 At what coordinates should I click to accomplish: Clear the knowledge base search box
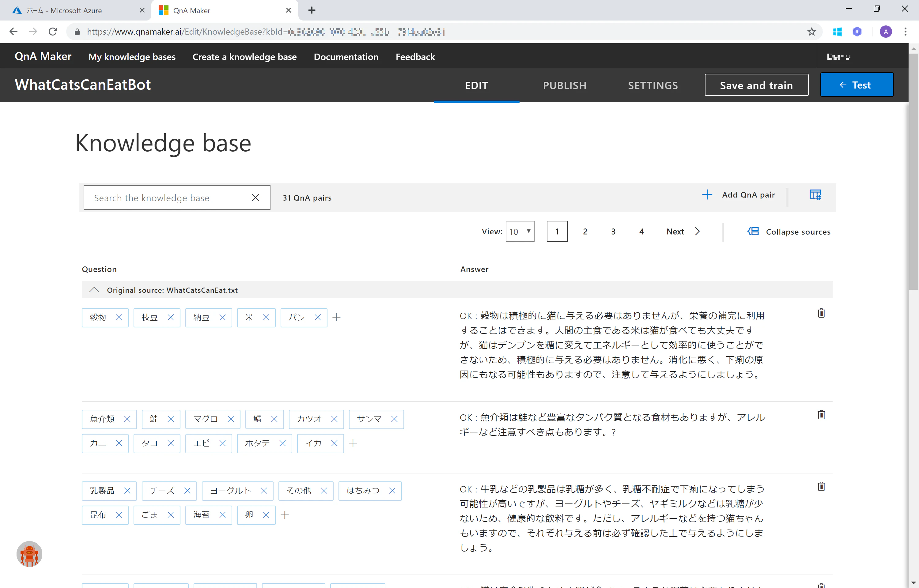[x=255, y=198]
